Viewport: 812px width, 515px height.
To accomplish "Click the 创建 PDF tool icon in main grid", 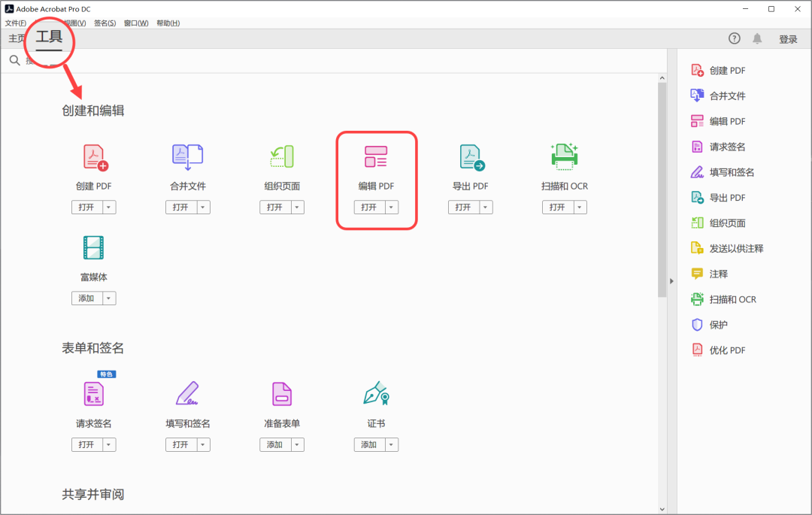I will (x=95, y=157).
